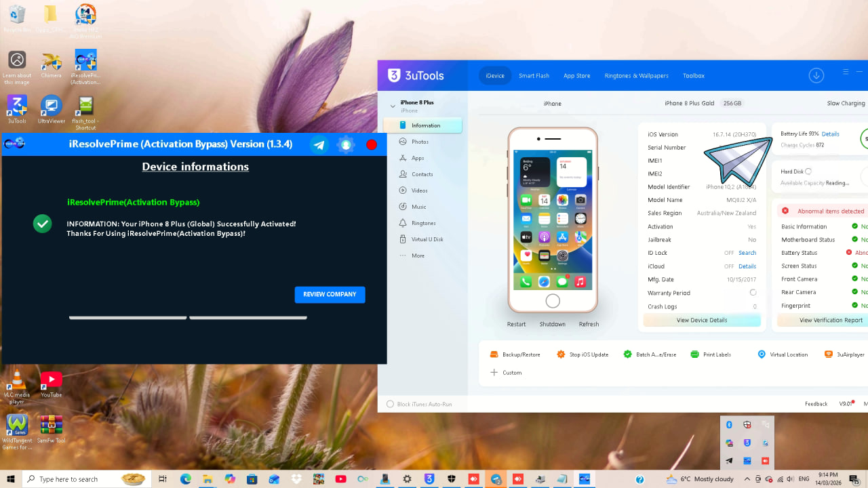This screenshot has width=868, height=488.
Task: Click the Feedback link in 3uTools footer
Action: click(x=816, y=404)
